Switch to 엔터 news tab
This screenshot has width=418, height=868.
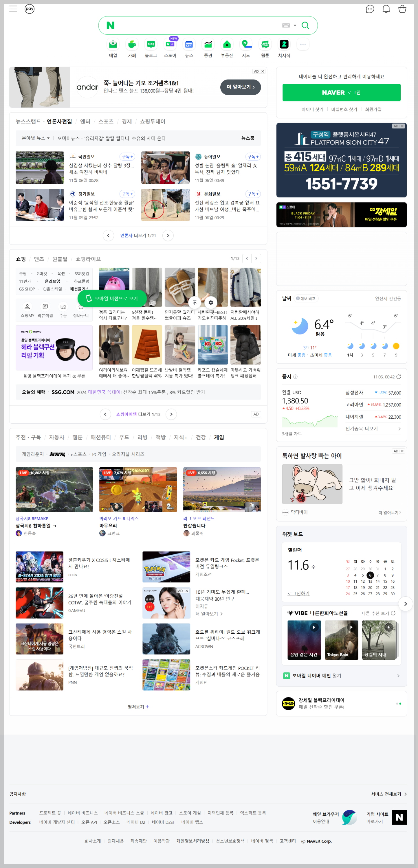tap(85, 122)
